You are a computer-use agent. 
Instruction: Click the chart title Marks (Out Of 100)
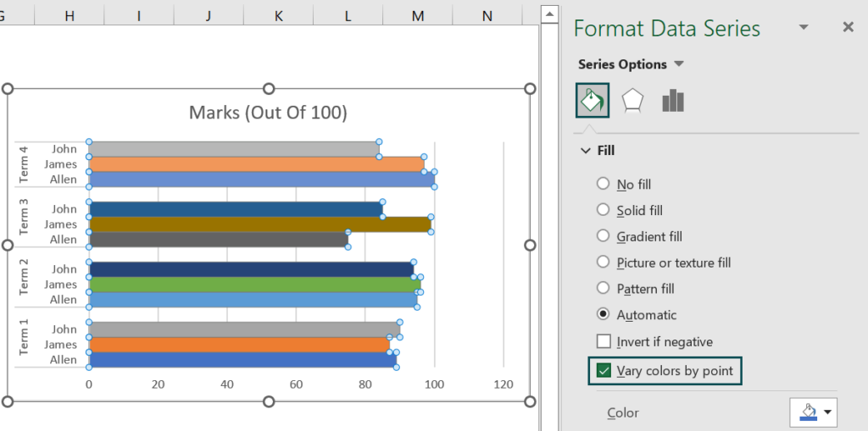268,113
